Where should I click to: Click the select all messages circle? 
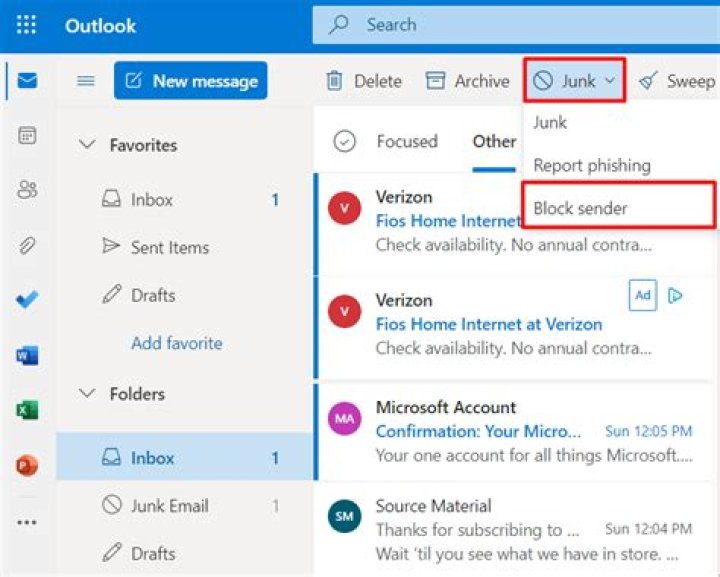[345, 142]
